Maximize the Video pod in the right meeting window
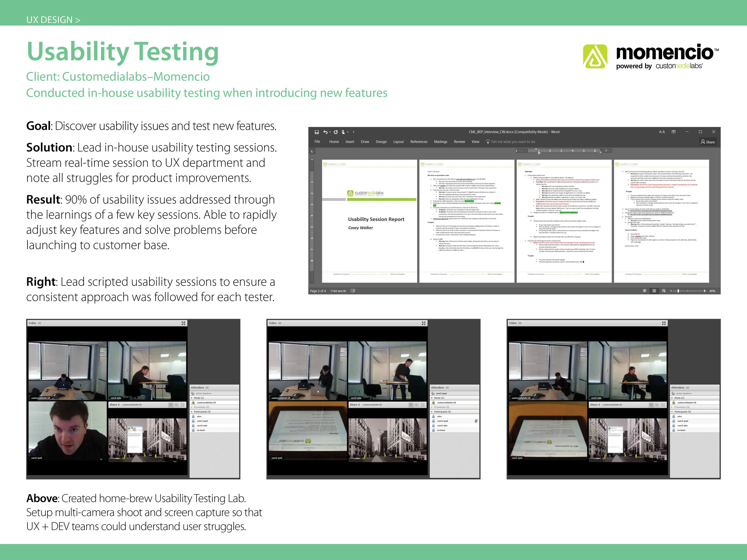 pos(664,323)
